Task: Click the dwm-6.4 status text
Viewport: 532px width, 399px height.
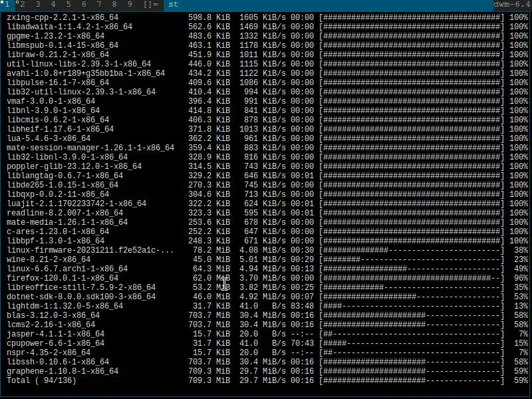Action: (x=512, y=5)
